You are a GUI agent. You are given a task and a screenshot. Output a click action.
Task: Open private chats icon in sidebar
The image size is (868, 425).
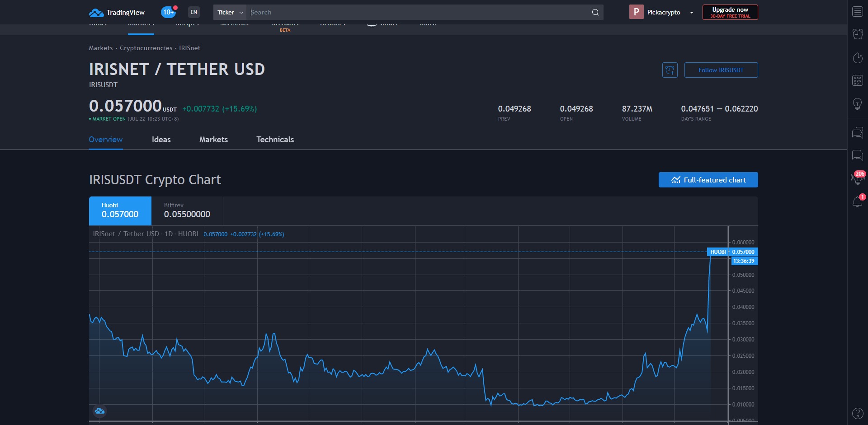point(858,155)
